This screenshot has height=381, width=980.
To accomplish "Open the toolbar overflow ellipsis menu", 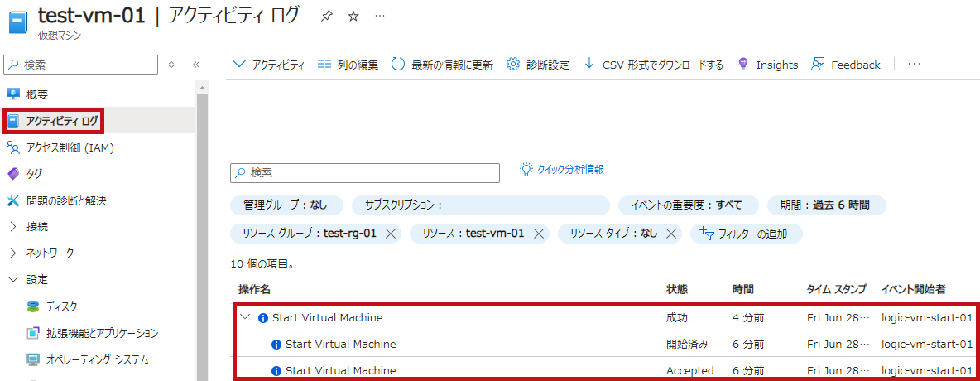I will (x=915, y=64).
